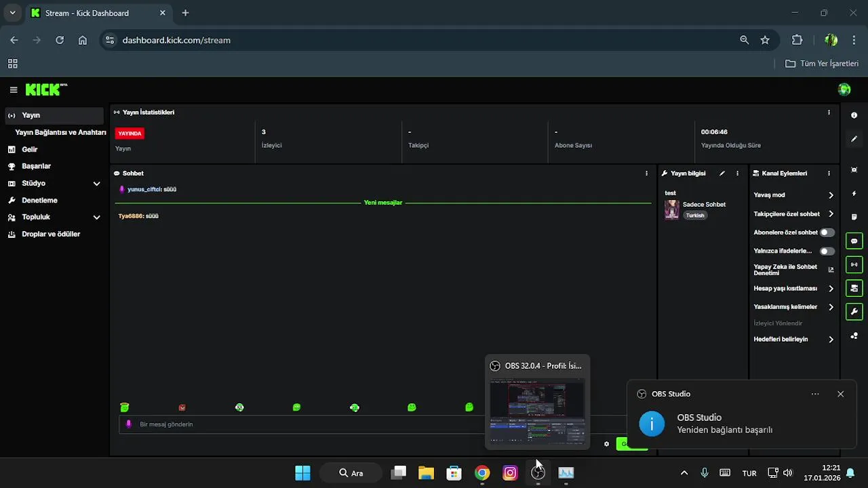Open Yayın bilgisi panel three-dot menu
The image size is (868, 488).
(737, 174)
